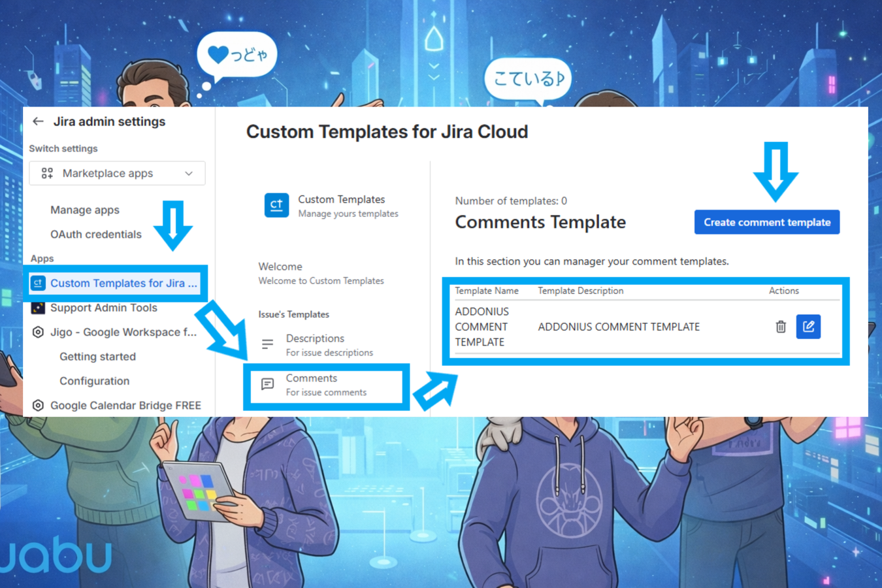
Task: Open Comments templates section
Action: pyautogui.click(x=326, y=385)
